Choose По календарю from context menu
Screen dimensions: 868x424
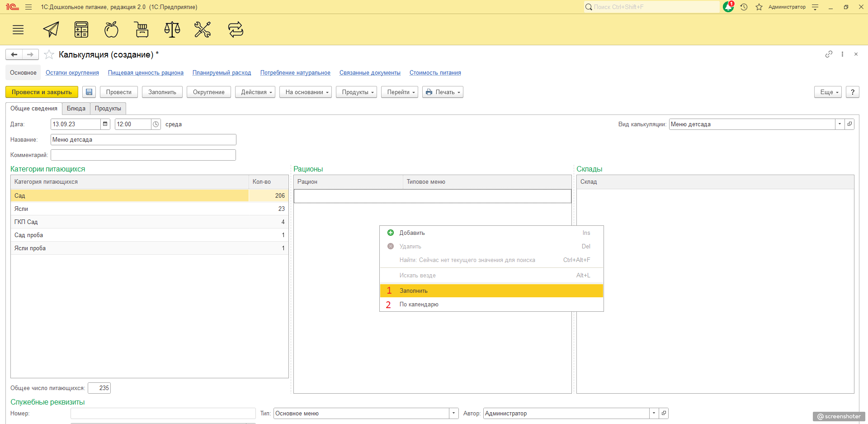(419, 305)
